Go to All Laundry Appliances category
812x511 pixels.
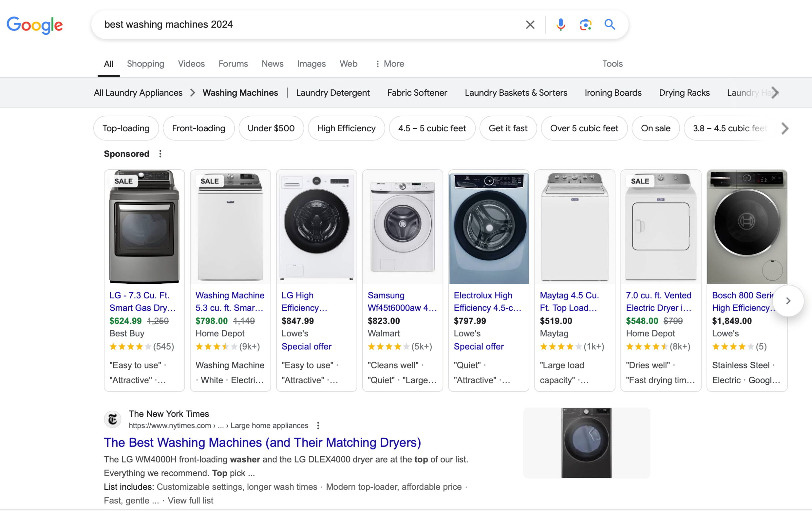[138, 93]
